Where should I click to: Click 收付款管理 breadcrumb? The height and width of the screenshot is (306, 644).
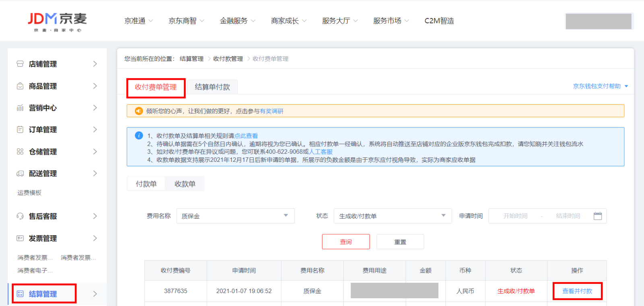(x=228, y=59)
